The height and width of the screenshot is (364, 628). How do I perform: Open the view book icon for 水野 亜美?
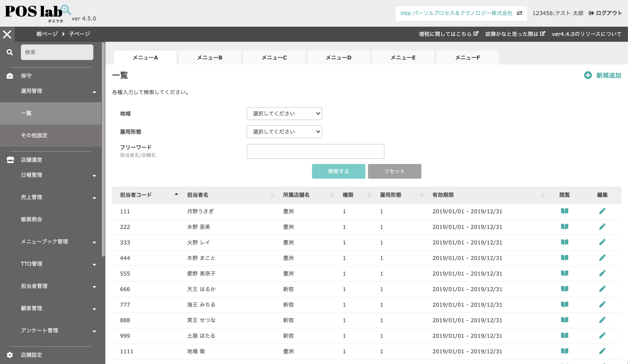point(564,226)
